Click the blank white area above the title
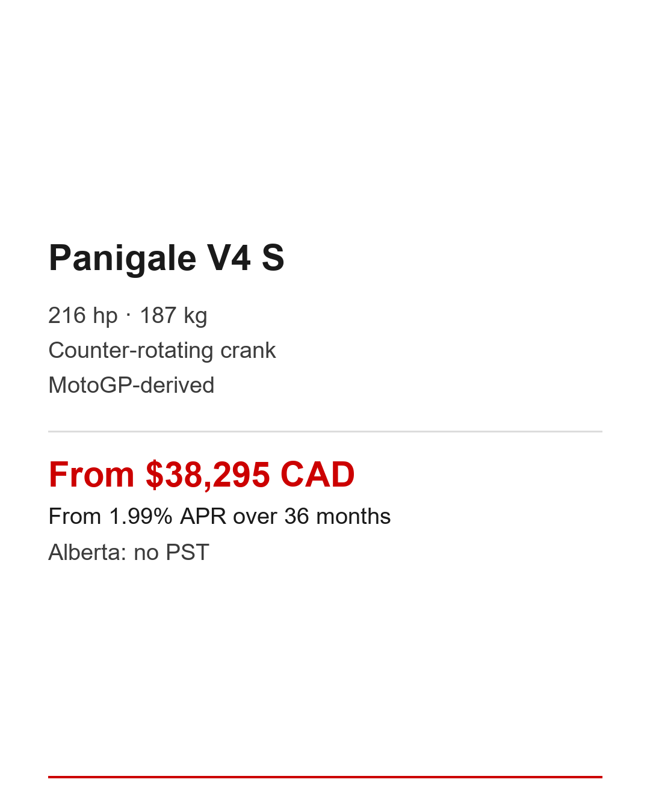Viewport: 650px width, 812px height. click(325, 120)
